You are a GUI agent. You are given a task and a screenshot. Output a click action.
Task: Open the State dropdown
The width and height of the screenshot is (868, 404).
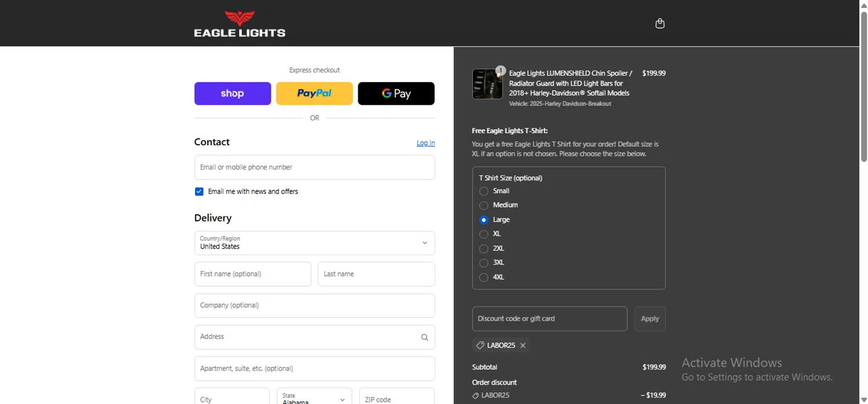click(314, 396)
